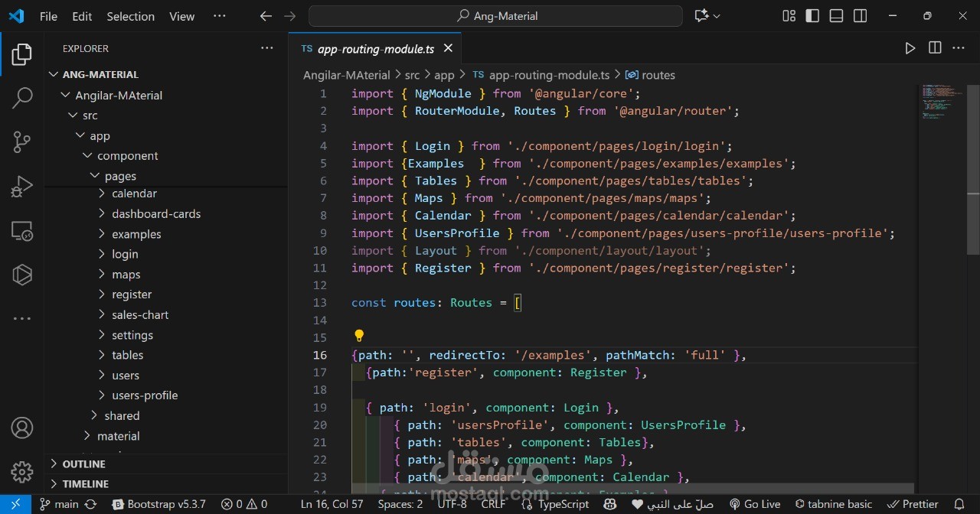Show additional activity bar views ellipsis
The height and width of the screenshot is (514, 980).
tap(21, 318)
